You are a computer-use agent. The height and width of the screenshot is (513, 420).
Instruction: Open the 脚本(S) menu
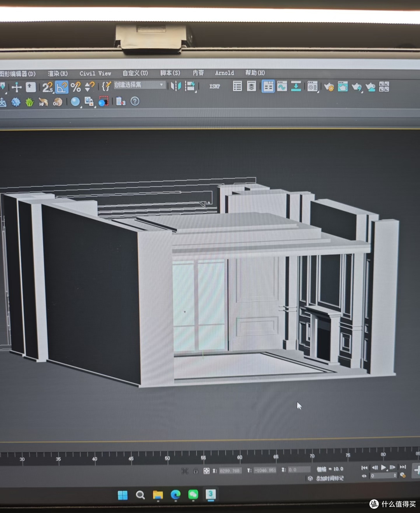(x=170, y=73)
